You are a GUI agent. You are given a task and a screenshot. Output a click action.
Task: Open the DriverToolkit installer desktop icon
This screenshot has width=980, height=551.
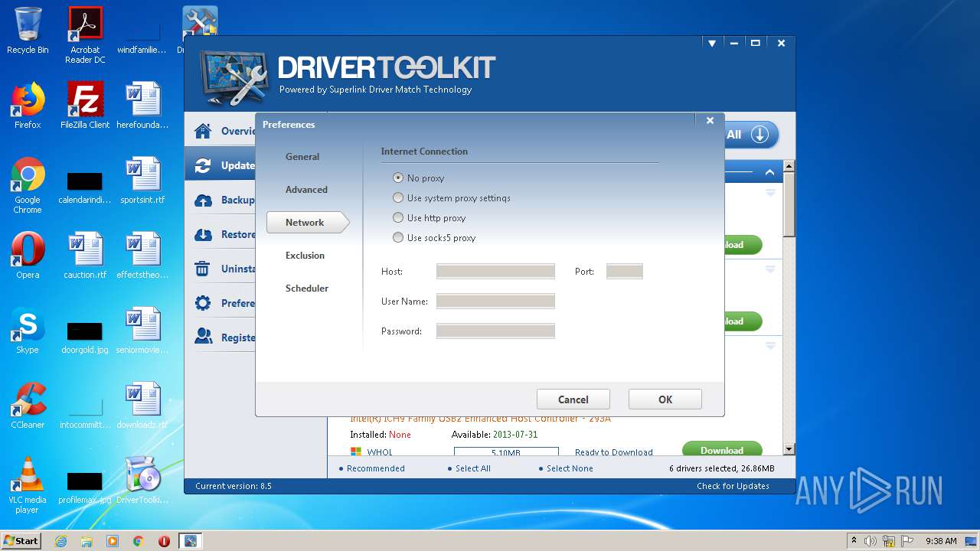142,481
